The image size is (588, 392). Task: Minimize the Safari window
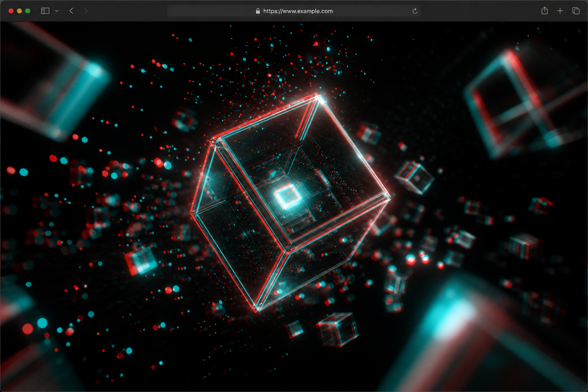(x=20, y=11)
